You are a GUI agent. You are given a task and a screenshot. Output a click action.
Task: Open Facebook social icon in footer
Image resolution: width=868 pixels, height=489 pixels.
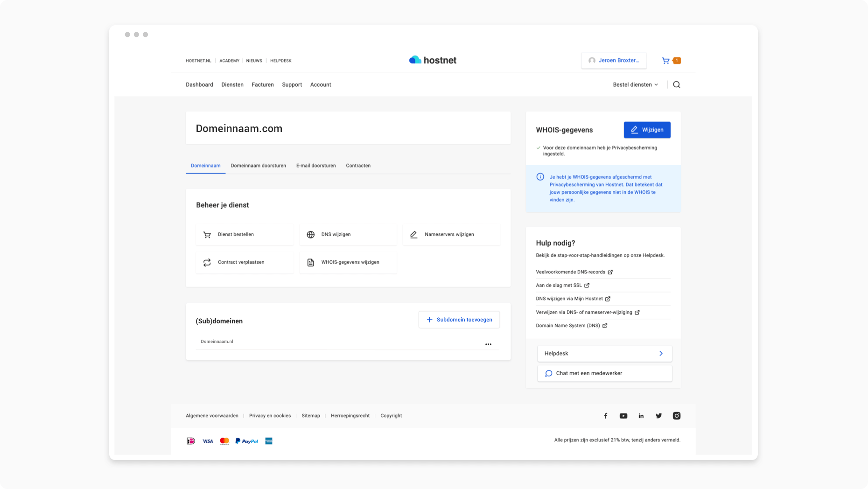pyautogui.click(x=606, y=416)
